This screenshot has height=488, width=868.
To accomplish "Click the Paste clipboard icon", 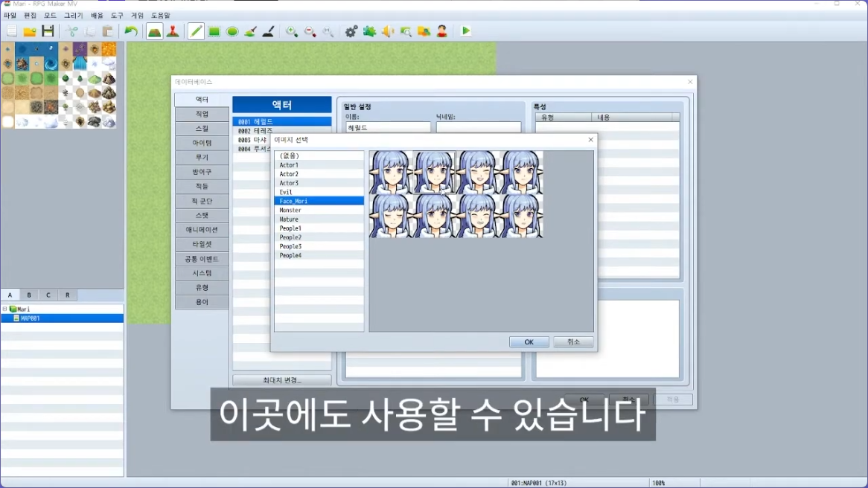I will pos(108,31).
